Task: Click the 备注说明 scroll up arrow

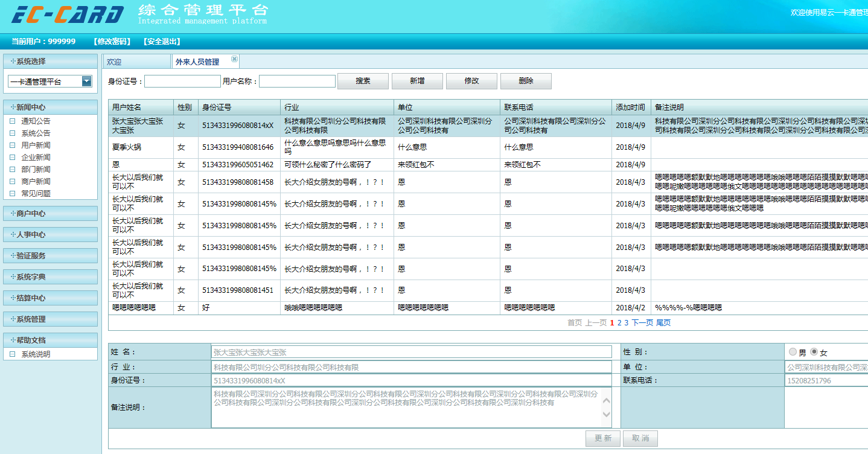Action: click(x=607, y=400)
